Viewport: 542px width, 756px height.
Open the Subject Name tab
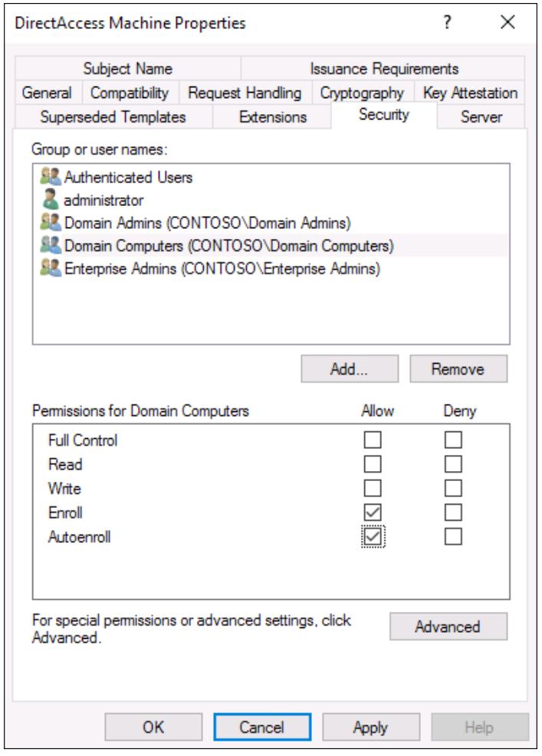128,68
